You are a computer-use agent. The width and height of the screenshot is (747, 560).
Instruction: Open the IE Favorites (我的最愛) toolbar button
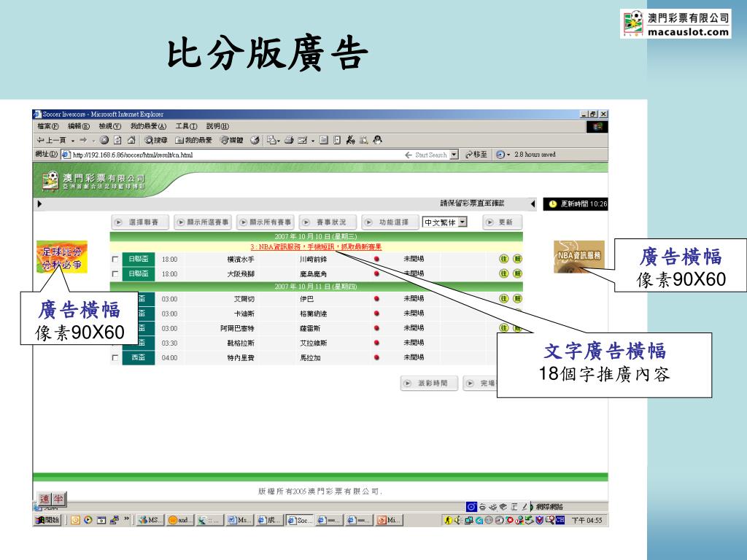pyautogui.click(x=193, y=140)
